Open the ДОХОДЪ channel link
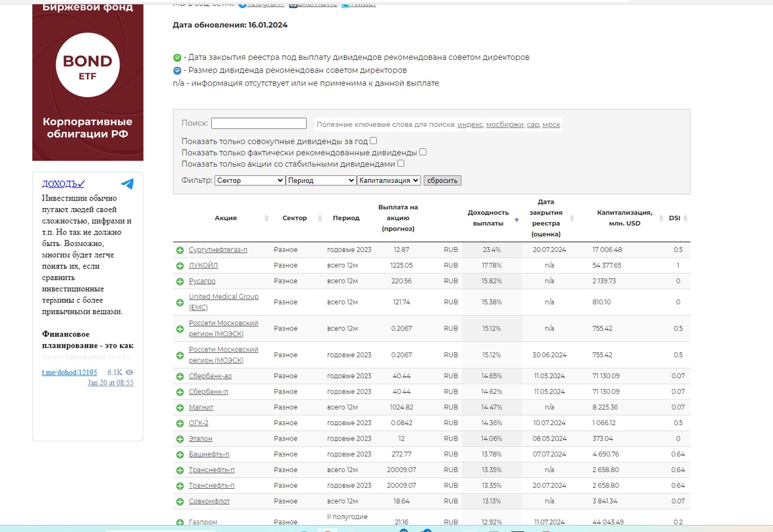The height and width of the screenshot is (532, 773). coord(64,184)
